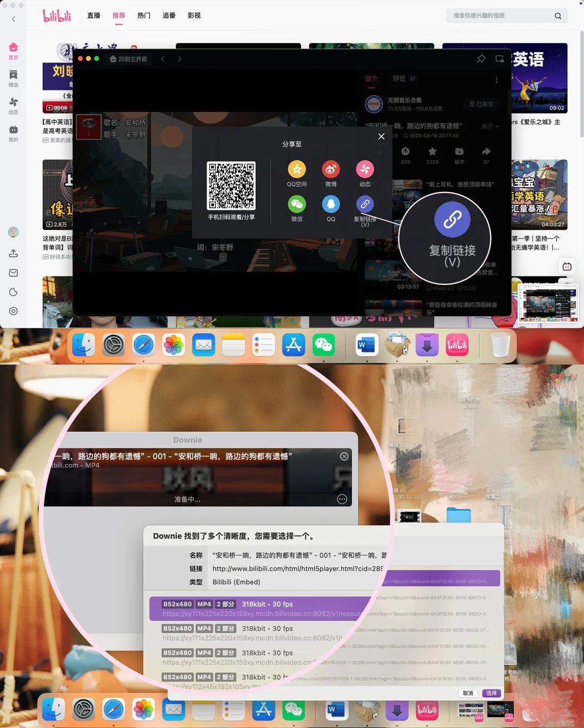
Task: Click the search magnifier icon
Action: coord(558,16)
